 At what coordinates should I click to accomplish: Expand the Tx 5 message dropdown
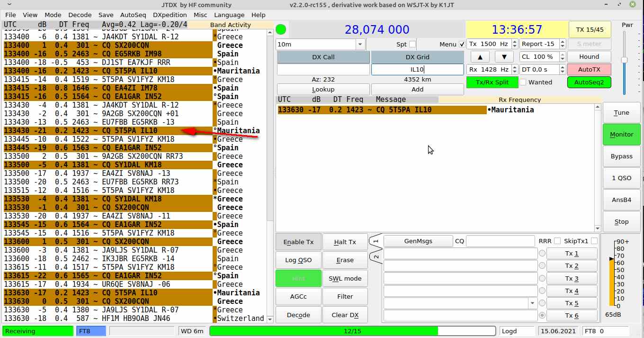coord(531,303)
